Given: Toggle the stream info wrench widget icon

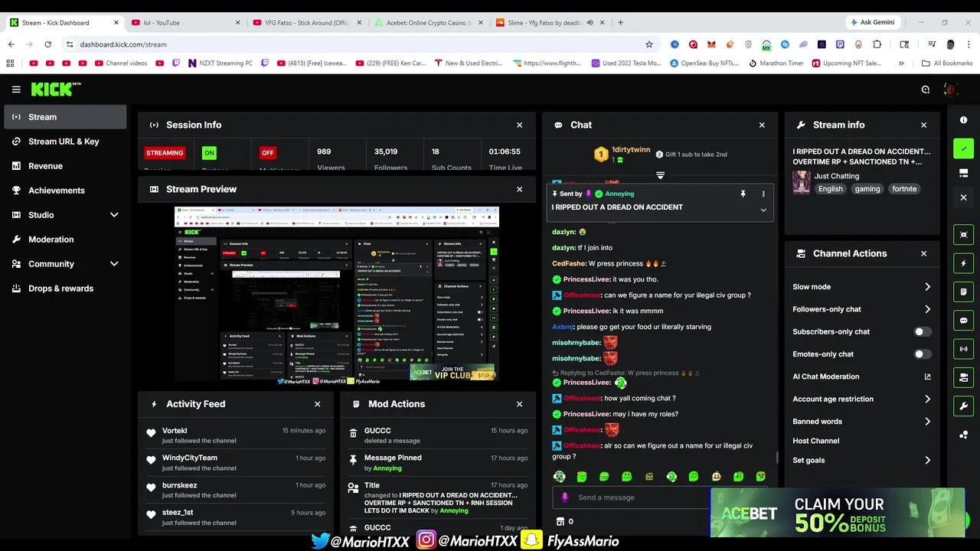Looking at the screenshot, I should pos(963,406).
